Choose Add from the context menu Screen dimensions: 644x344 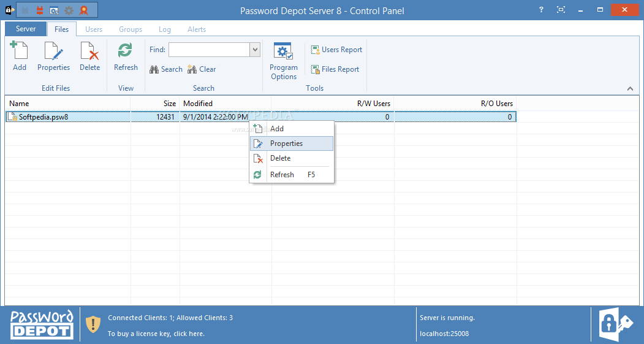click(x=292, y=129)
